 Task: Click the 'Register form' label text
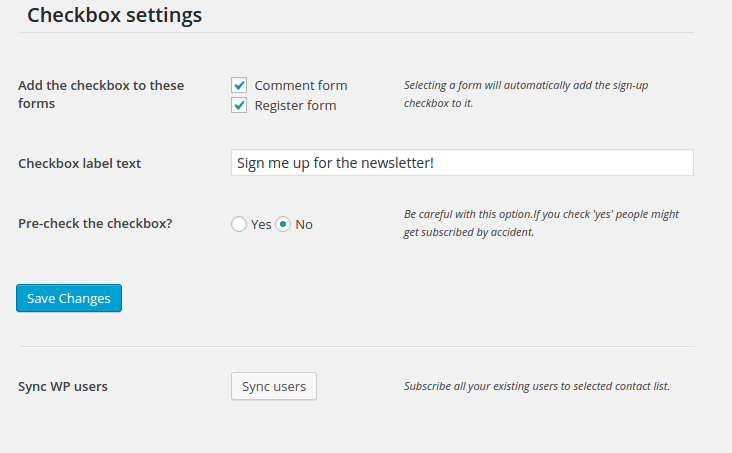295,106
